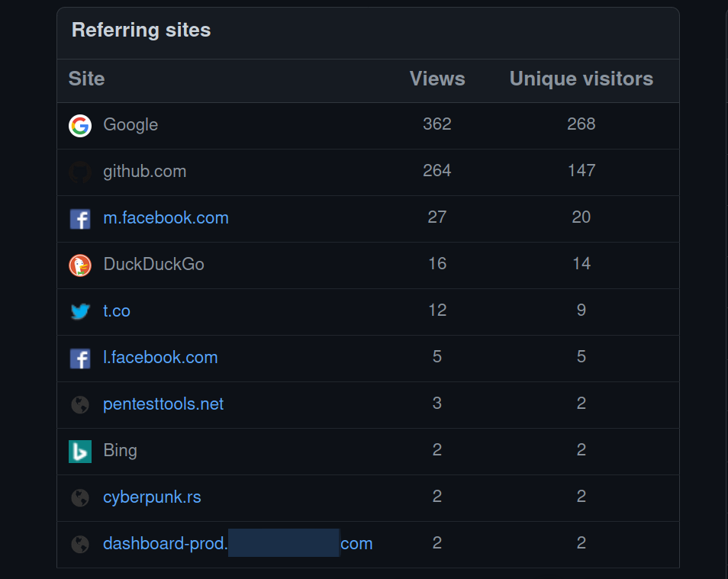Visit the pentesttools.net link
Viewport: 728px width, 579px height.
coord(163,404)
